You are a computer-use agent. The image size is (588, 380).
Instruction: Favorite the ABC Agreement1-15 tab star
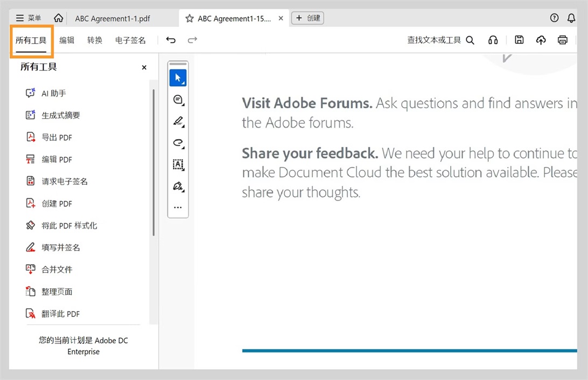[190, 18]
